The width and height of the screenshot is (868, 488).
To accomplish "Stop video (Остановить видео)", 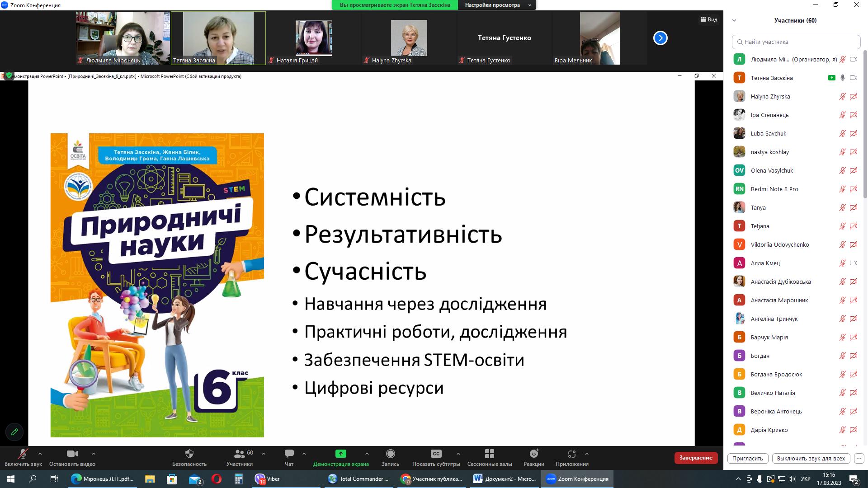I will (72, 454).
